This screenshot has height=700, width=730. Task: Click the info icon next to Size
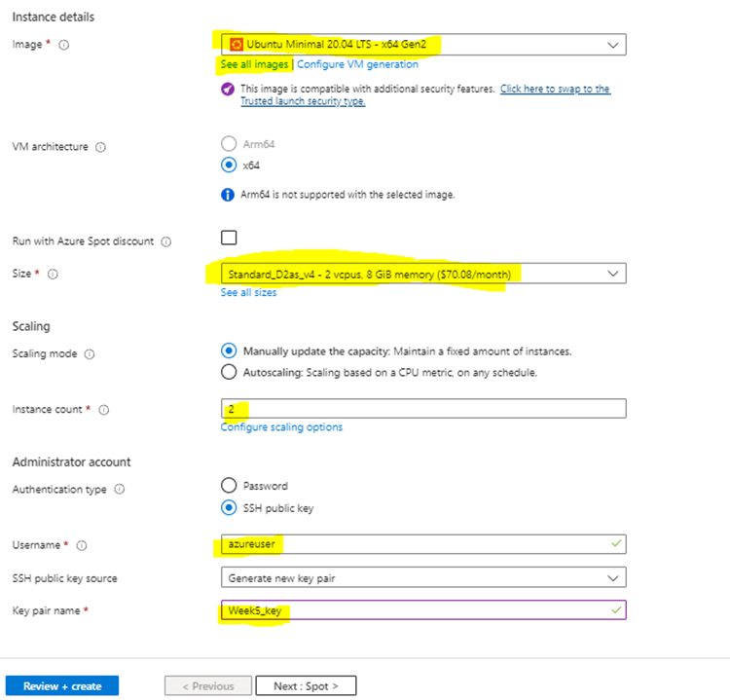54,274
